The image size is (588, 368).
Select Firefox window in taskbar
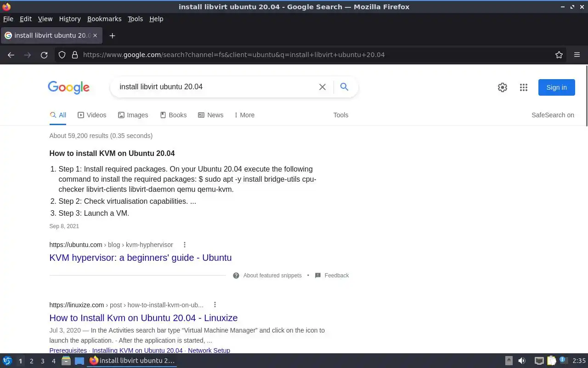pyautogui.click(x=132, y=361)
